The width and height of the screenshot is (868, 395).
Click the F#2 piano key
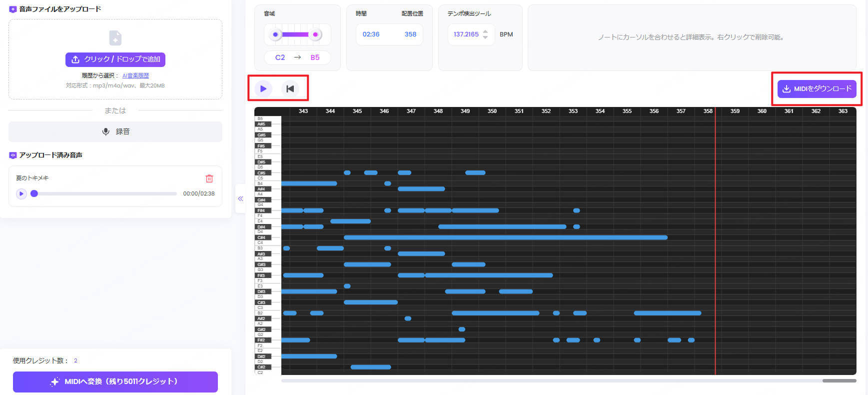263,340
